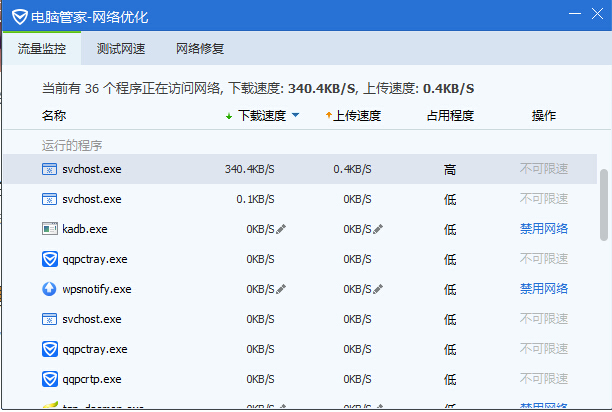The width and height of the screenshot is (612, 412).
Task: Click the 0.1KB/S download value
Action: [x=255, y=199]
